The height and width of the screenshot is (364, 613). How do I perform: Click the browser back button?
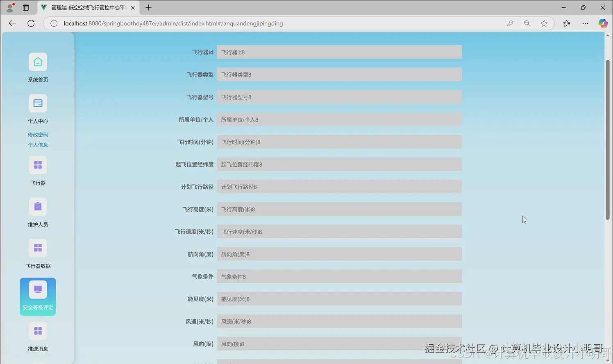pyautogui.click(x=12, y=23)
